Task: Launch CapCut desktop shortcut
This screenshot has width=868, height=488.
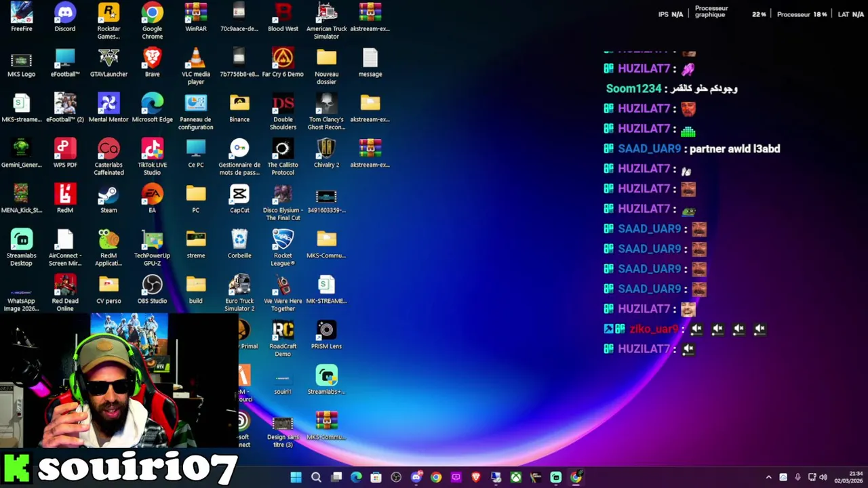Action: coord(239,199)
